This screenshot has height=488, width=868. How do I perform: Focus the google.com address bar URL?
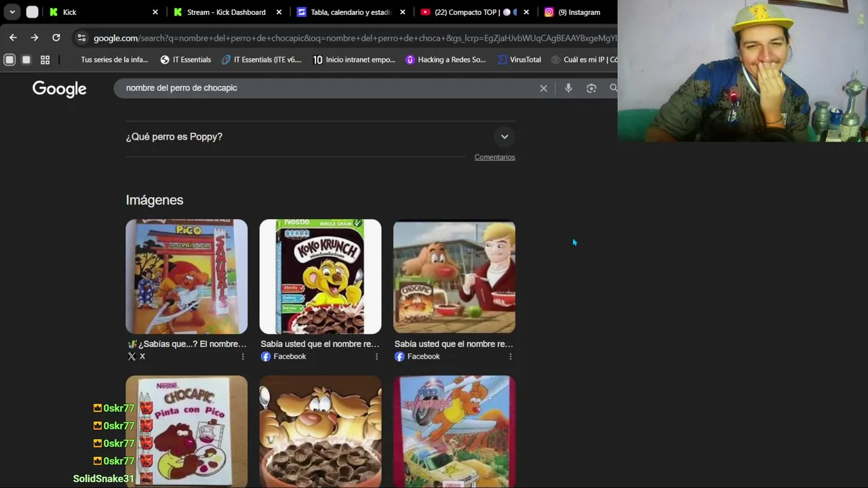(x=354, y=38)
